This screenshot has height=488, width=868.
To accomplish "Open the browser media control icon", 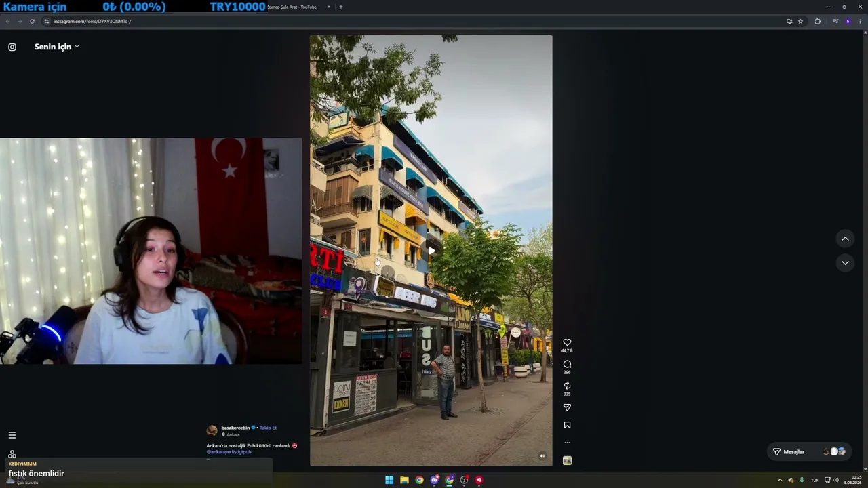I will coord(835,21).
